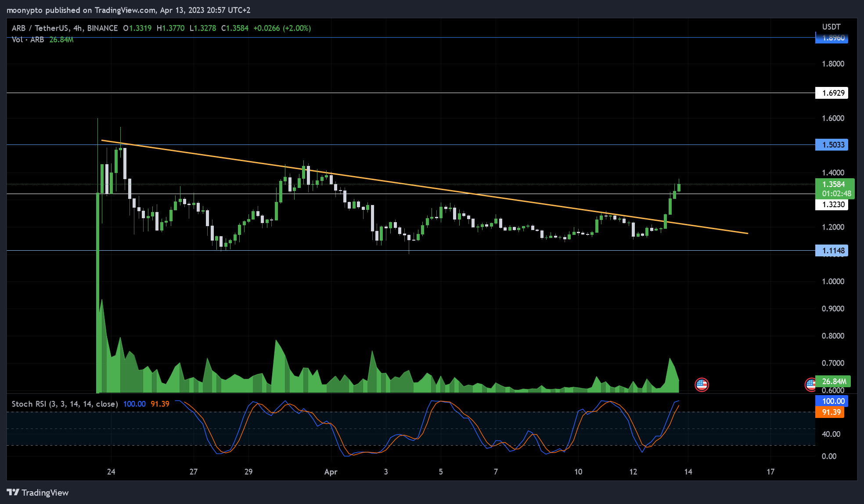Click the 24 date label on time axis
The image size is (864, 504).
click(x=111, y=472)
